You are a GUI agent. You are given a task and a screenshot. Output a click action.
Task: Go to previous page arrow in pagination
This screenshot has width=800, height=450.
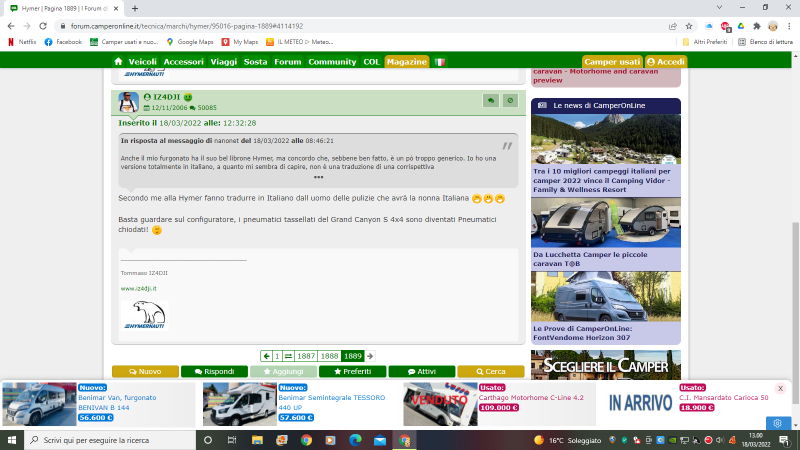[x=266, y=356]
